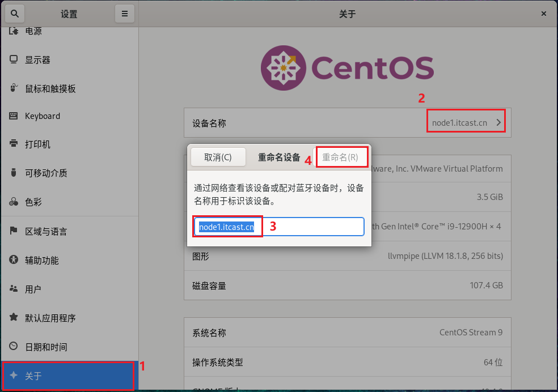Select 关于 in the sidebar
558x392 pixels.
pos(69,376)
